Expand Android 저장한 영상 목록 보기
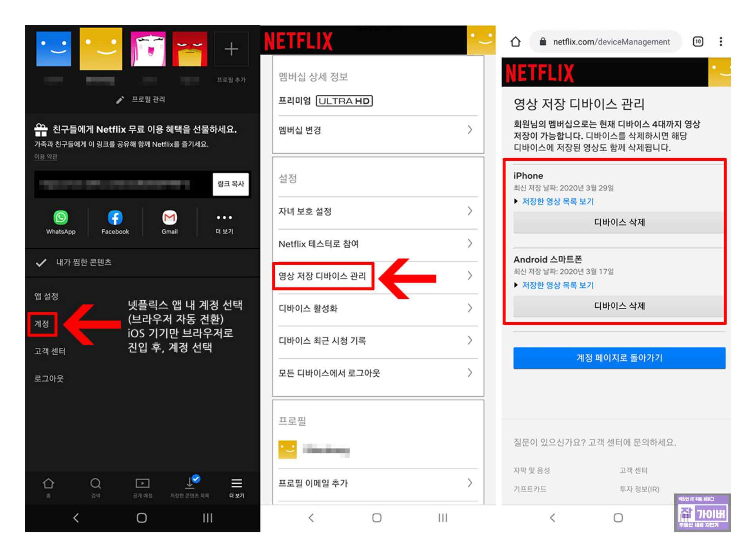 pos(557,286)
